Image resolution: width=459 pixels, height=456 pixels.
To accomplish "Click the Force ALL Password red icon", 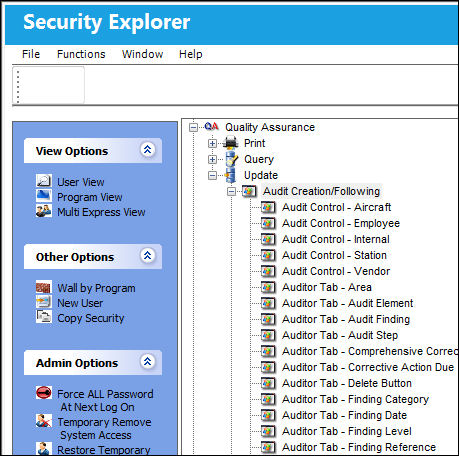I will [x=44, y=393].
